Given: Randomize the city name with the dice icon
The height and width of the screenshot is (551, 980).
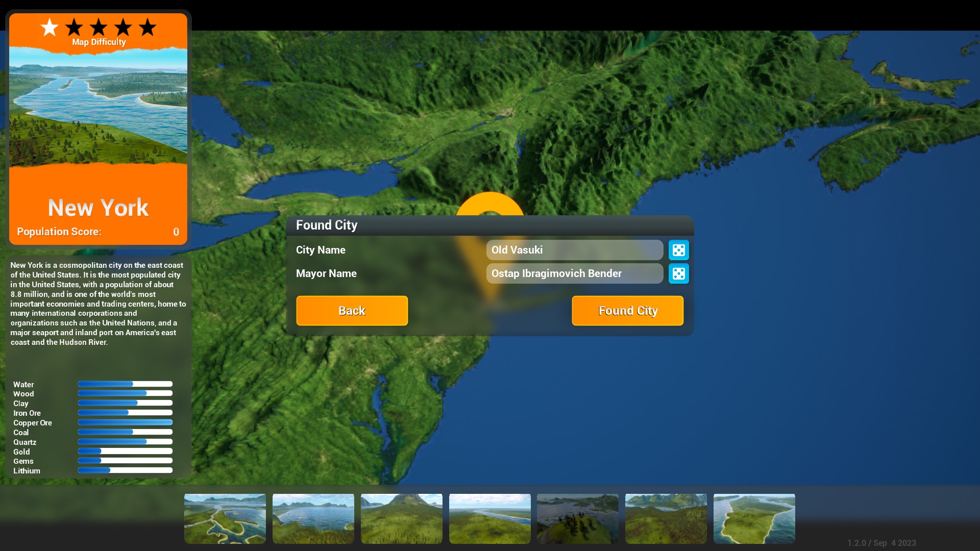Looking at the screenshot, I should [x=678, y=250].
